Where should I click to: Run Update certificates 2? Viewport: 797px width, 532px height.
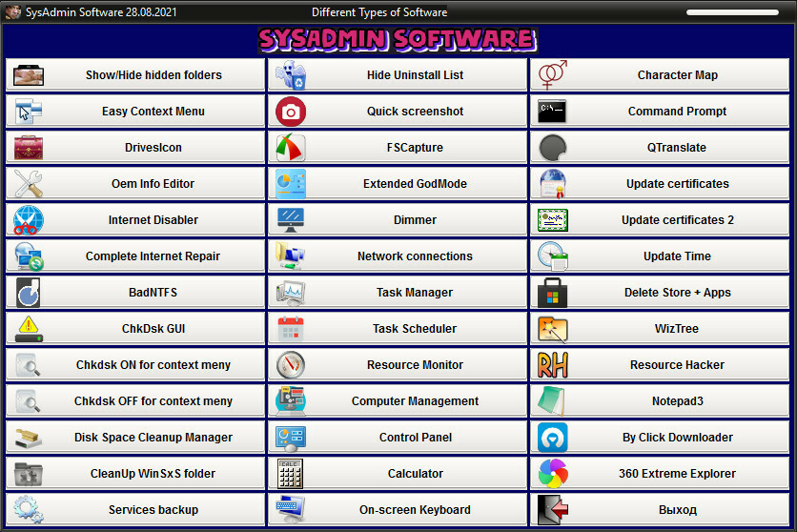[x=660, y=220]
